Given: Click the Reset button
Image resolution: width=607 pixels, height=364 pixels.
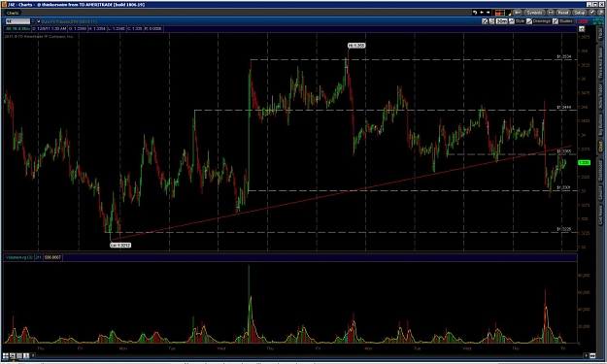Looking at the screenshot, I should (563, 13).
